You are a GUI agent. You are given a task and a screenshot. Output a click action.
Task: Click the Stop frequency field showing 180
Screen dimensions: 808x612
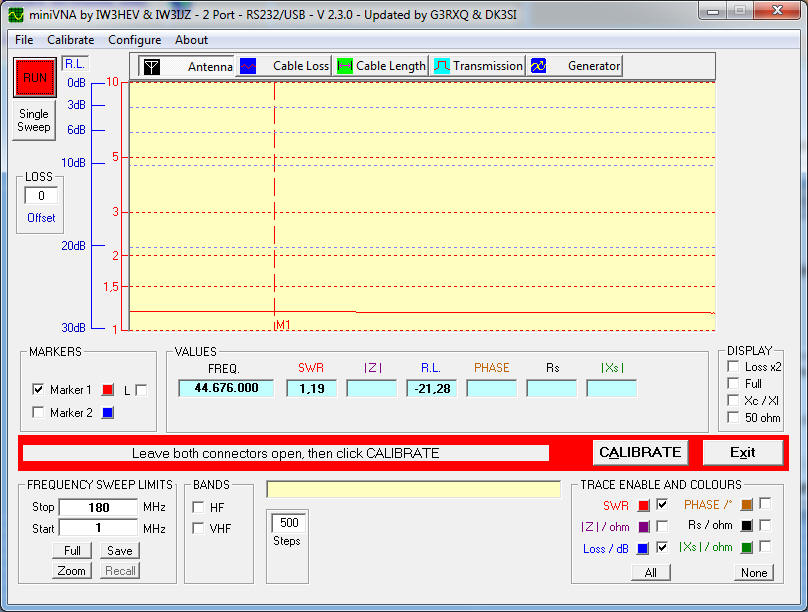(98, 507)
